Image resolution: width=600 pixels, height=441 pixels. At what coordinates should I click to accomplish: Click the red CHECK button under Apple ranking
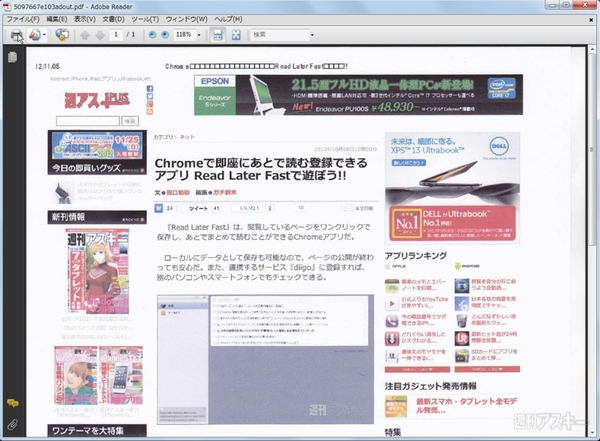[417, 369]
